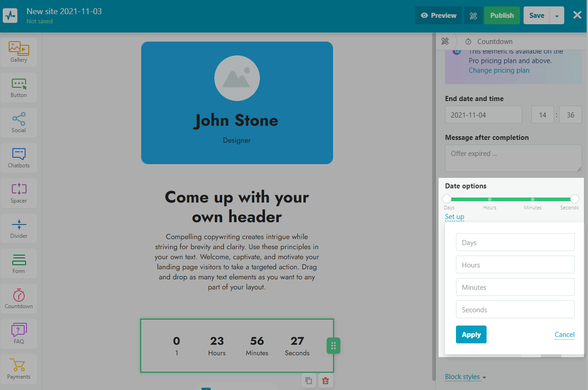
Task: Expand the Block styles section
Action: [465, 377]
